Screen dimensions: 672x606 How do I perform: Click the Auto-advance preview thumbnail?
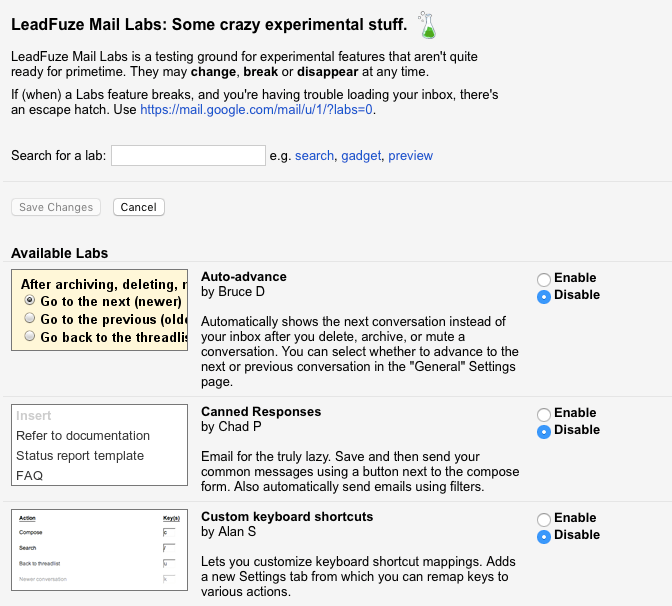click(x=99, y=310)
